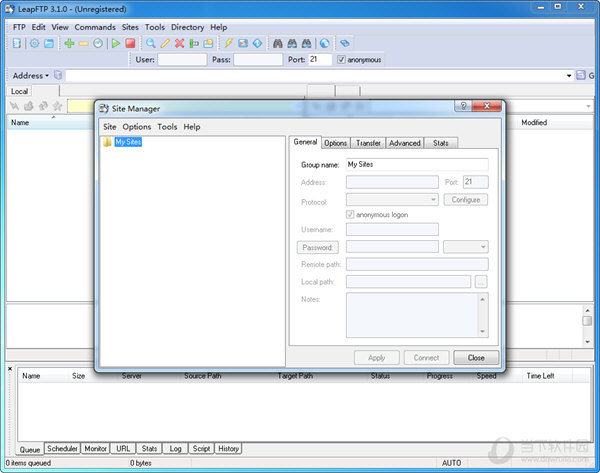Viewport: 600px width, 473px height.
Task: Select My Sites folder in tree
Action: pyautogui.click(x=128, y=142)
